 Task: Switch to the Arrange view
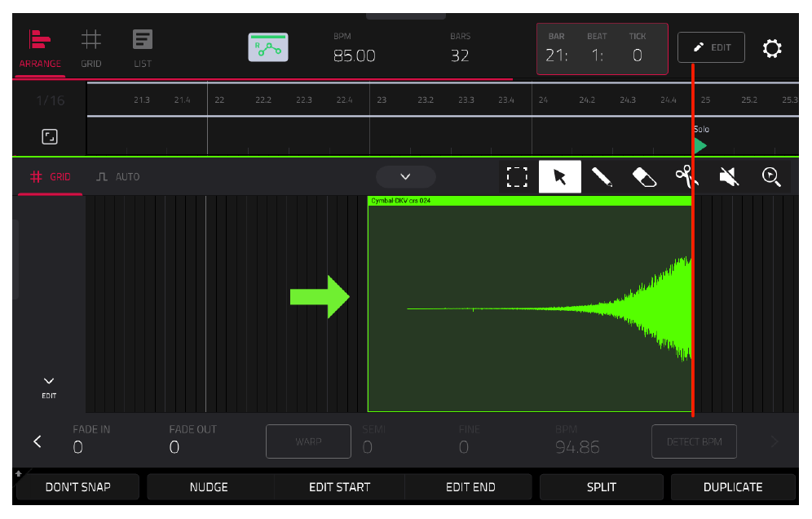[x=40, y=49]
